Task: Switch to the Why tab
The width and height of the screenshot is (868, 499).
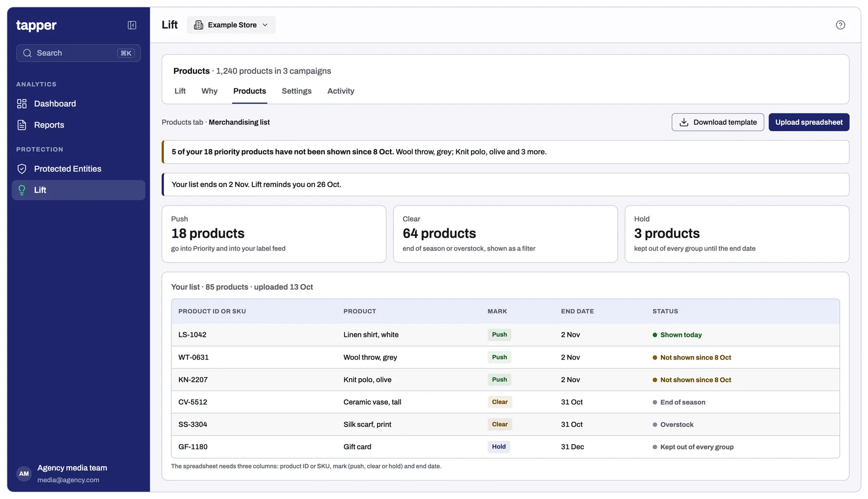Action: pos(209,91)
